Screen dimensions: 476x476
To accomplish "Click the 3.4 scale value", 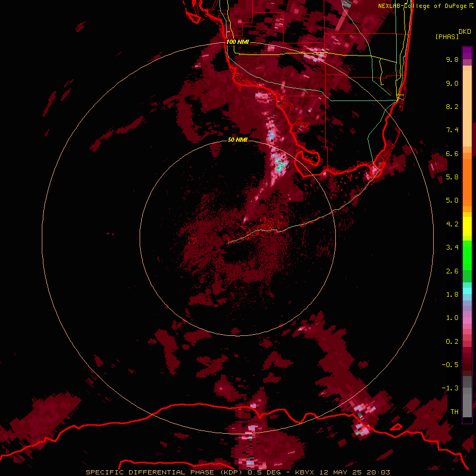I will (452, 248).
